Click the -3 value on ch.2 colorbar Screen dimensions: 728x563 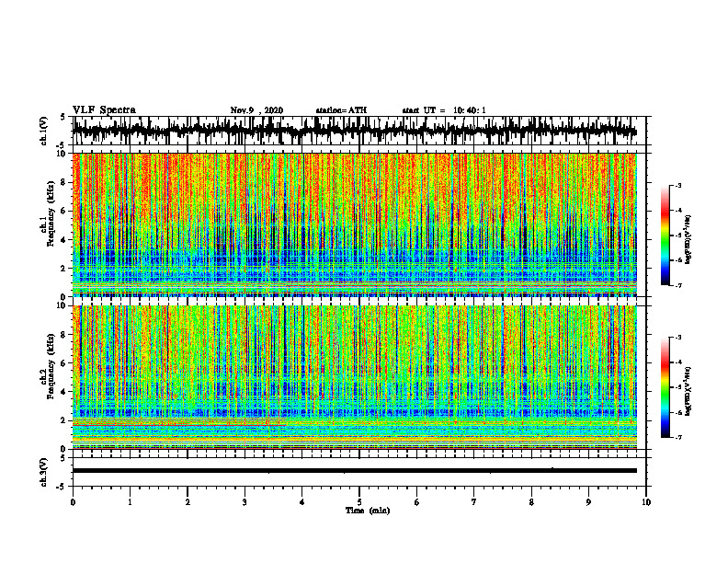(678, 338)
